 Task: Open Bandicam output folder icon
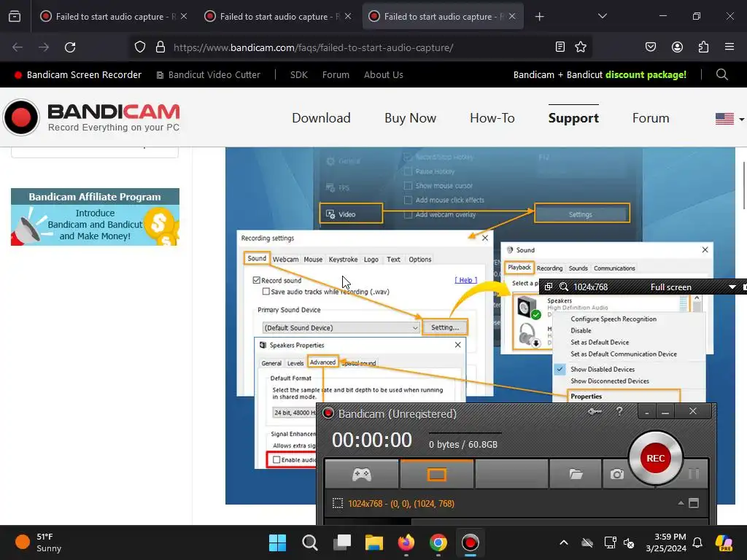click(x=576, y=474)
